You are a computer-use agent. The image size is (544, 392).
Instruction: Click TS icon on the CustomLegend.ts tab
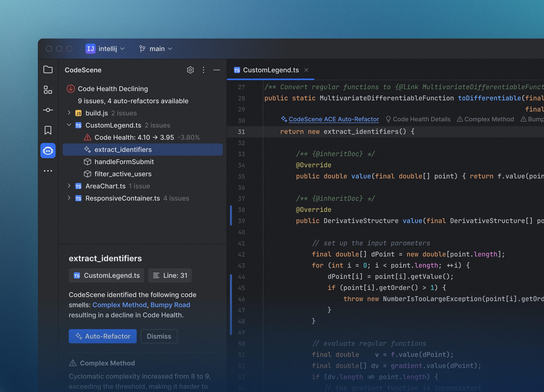point(237,70)
